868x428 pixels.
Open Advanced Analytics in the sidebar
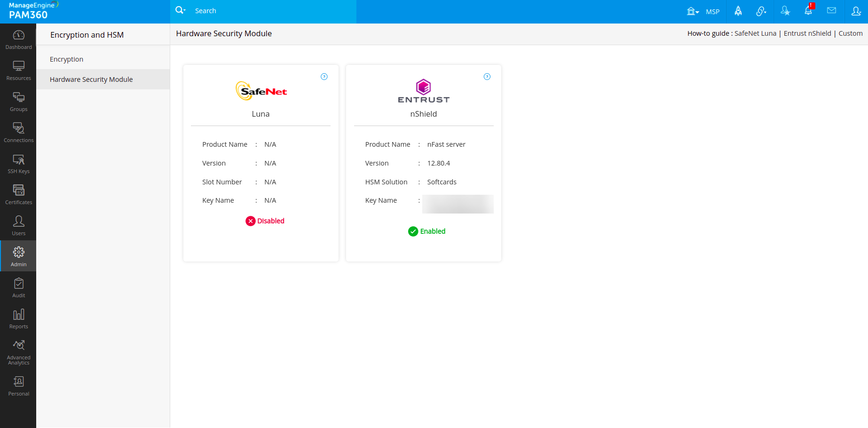coord(18,353)
